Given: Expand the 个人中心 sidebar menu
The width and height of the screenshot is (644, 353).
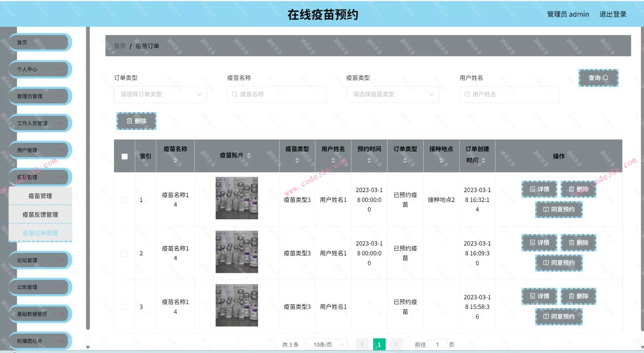Looking at the screenshot, I should pos(40,69).
